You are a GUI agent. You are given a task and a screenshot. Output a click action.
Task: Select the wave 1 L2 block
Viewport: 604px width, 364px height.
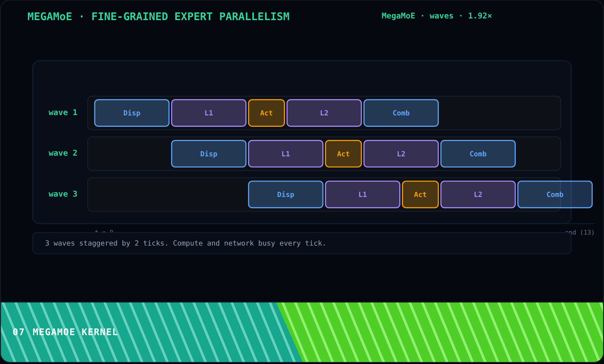click(x=324, y=113)
